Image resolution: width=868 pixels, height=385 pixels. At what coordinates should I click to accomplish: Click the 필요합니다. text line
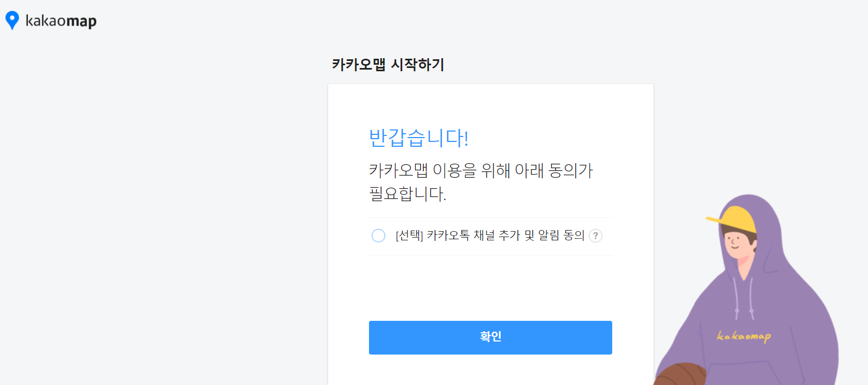pyautogui.click(x=408, y=194)
